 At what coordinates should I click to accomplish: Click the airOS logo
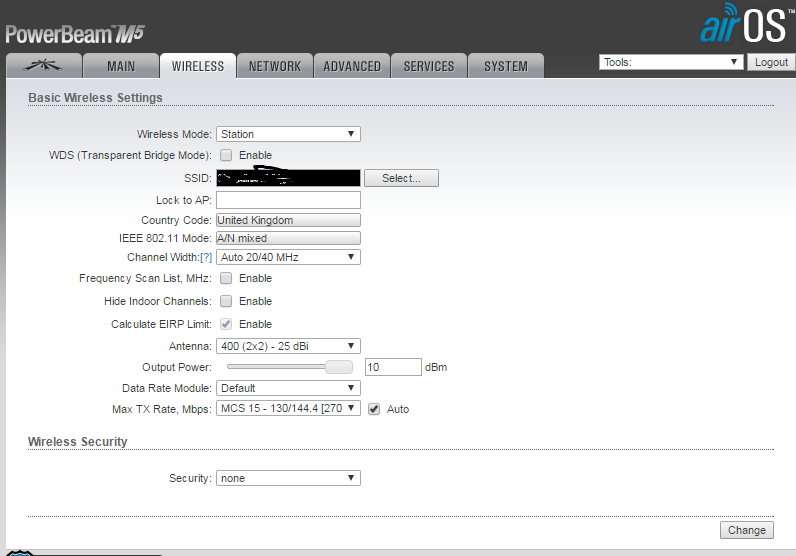coord(747,24)
